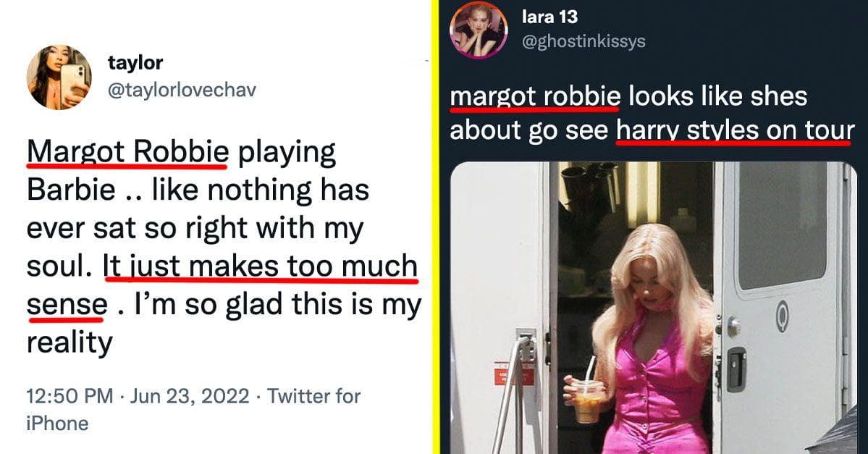Image resolution: width=868 pixels, height=454 pixels.
Task: Visit the @taylorlovechav handle
Action: coord(182,90)
